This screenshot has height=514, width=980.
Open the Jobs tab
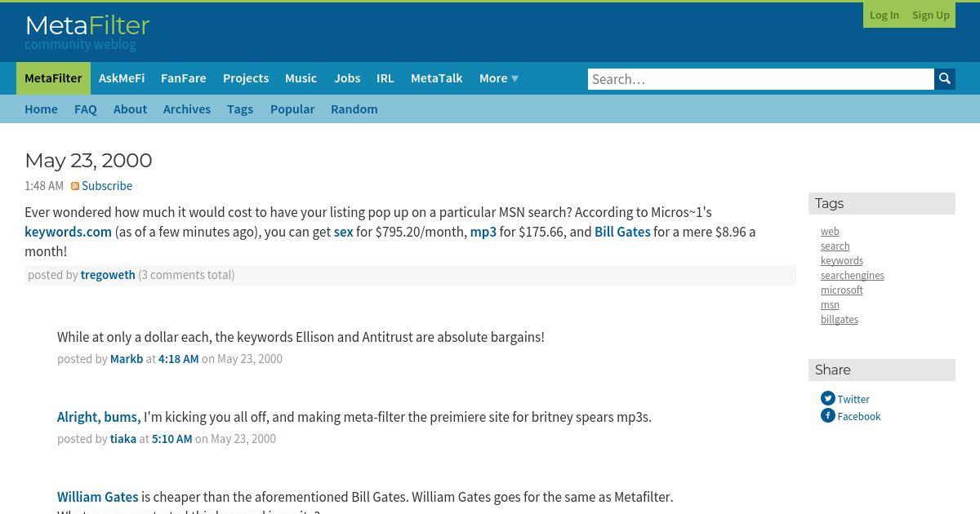coord(347,78)
